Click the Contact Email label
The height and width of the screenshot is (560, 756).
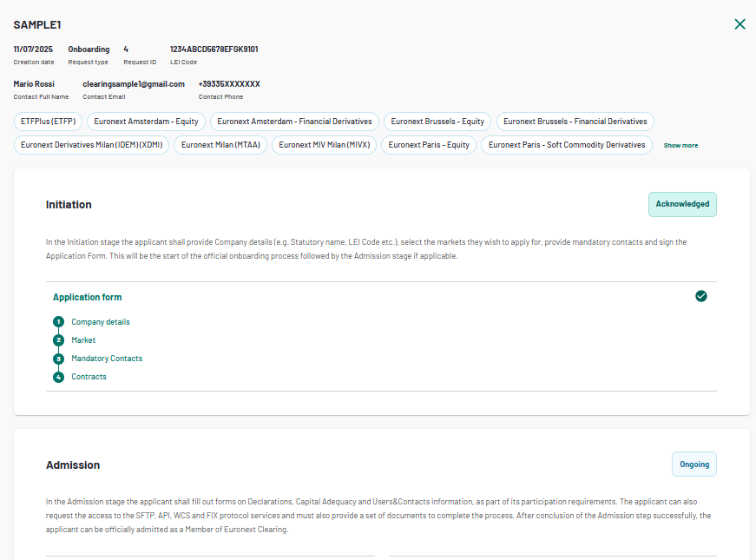(103, 97)
